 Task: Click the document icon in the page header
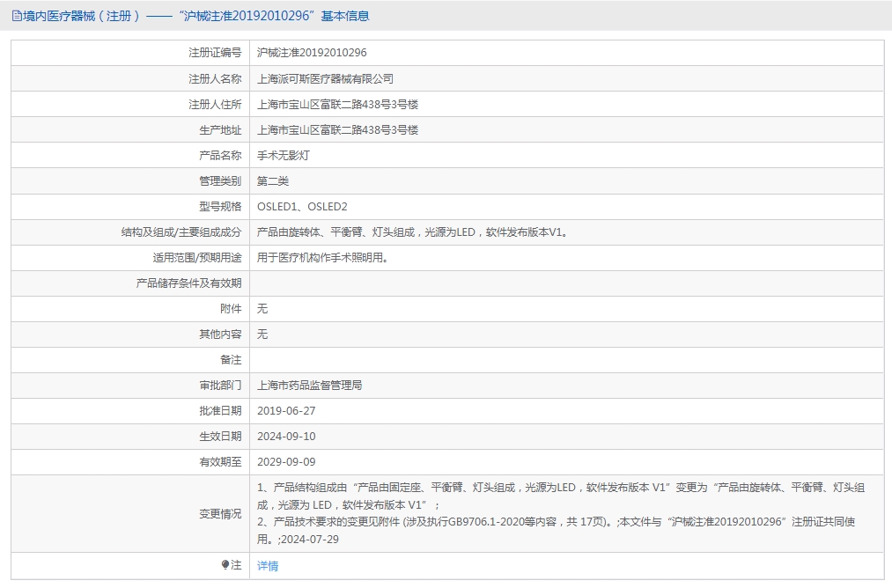point(17,16)
